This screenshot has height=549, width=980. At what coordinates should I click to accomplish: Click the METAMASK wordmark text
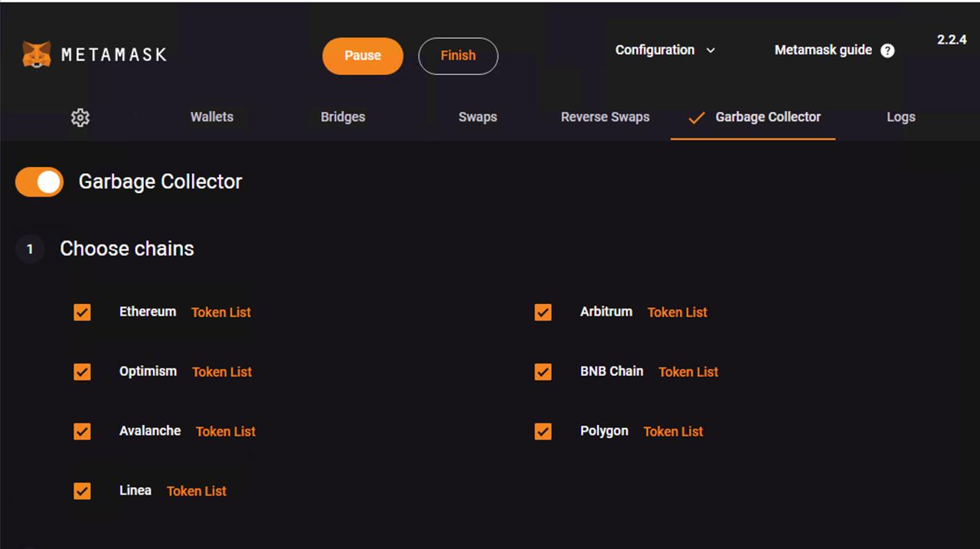click(114, 55)
